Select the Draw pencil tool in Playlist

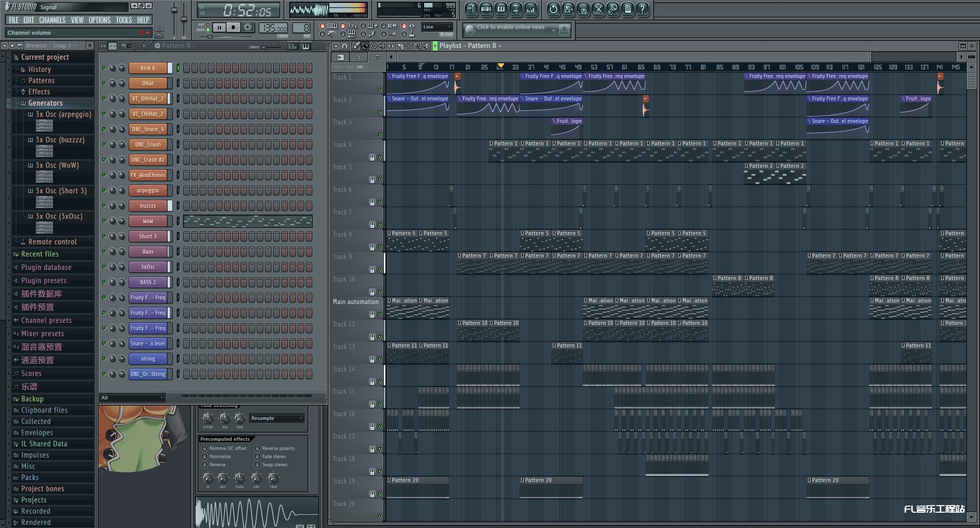click(356, 46)
